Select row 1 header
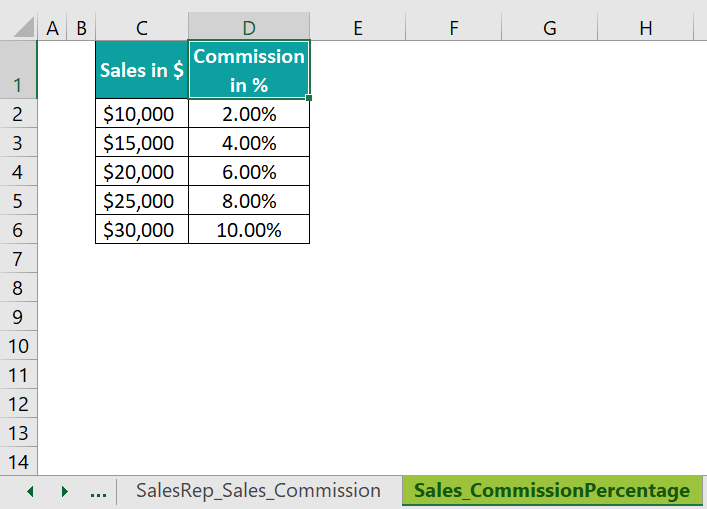The height and width of the screenshot is (509, 707). pos(18,70)
